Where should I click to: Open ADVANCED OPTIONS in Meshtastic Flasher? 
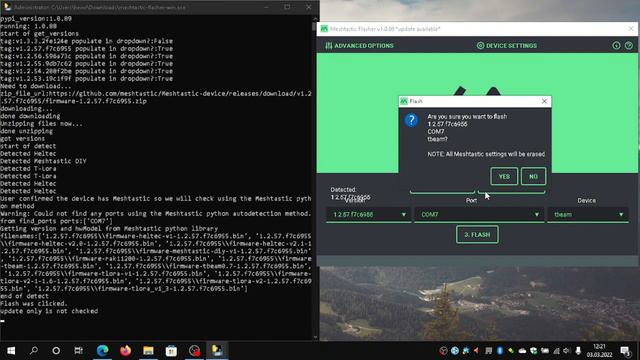click(359, 46)
